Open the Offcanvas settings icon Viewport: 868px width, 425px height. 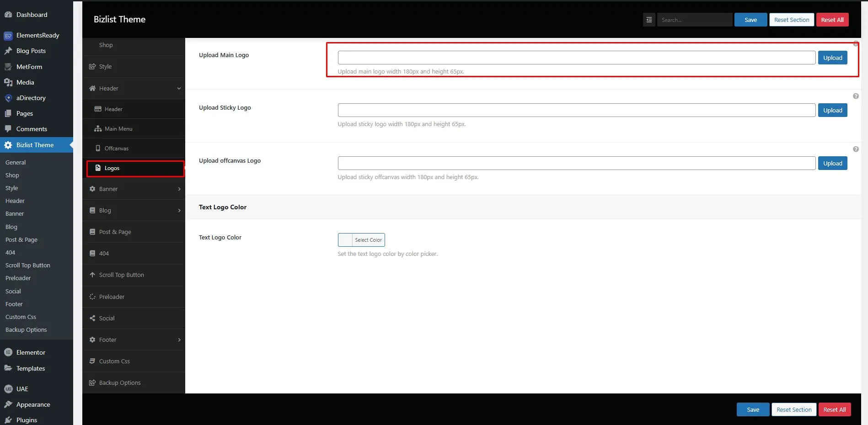tap(97, 148)
